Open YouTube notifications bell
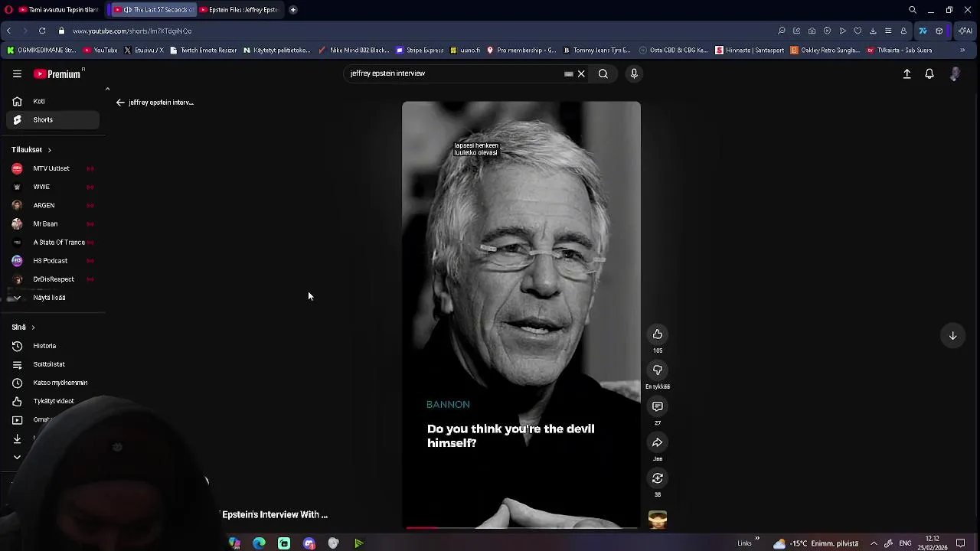 [929, 73]
